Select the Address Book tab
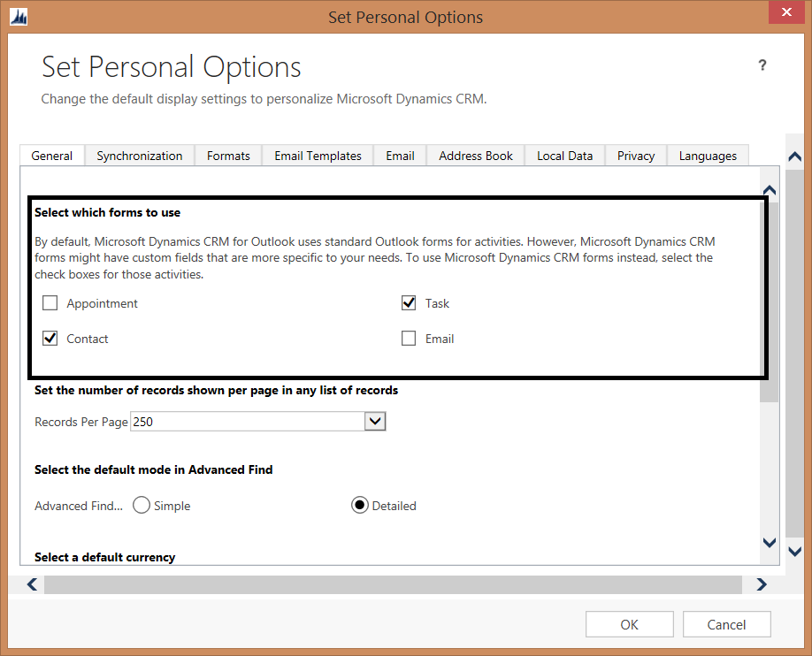812x656 pixels. [475, 155]
